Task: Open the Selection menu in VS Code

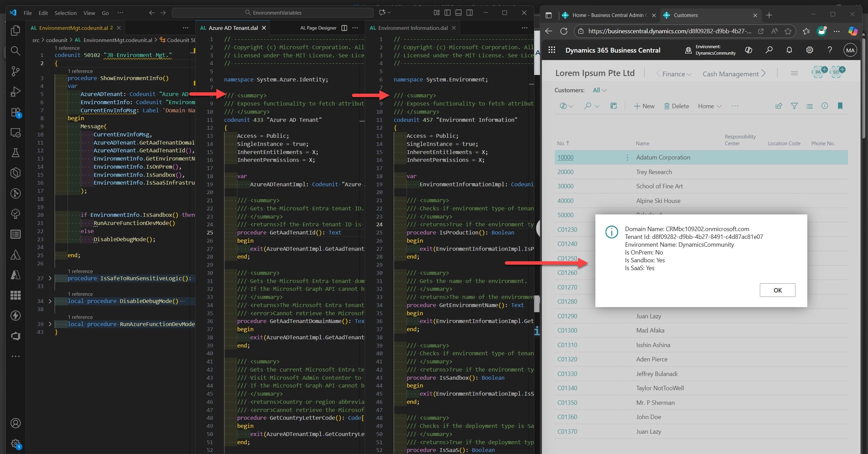Action: [x=65, y=13]
